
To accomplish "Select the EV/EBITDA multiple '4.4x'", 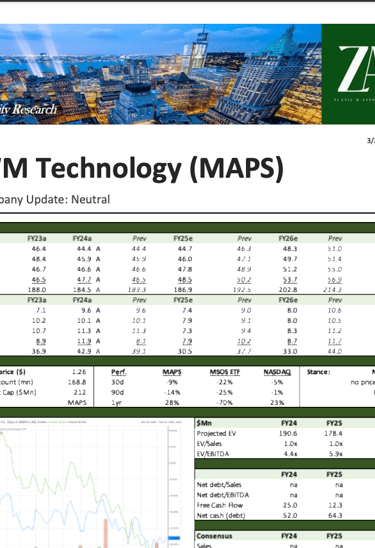I will tap(291, 454).
